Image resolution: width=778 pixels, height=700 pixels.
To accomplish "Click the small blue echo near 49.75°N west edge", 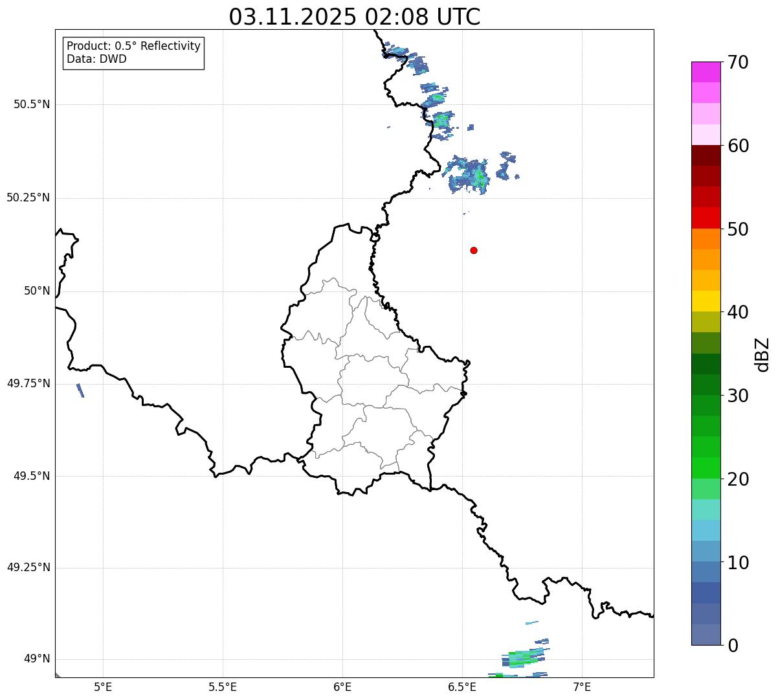I will pyautogui.click(x=80, y=390).
